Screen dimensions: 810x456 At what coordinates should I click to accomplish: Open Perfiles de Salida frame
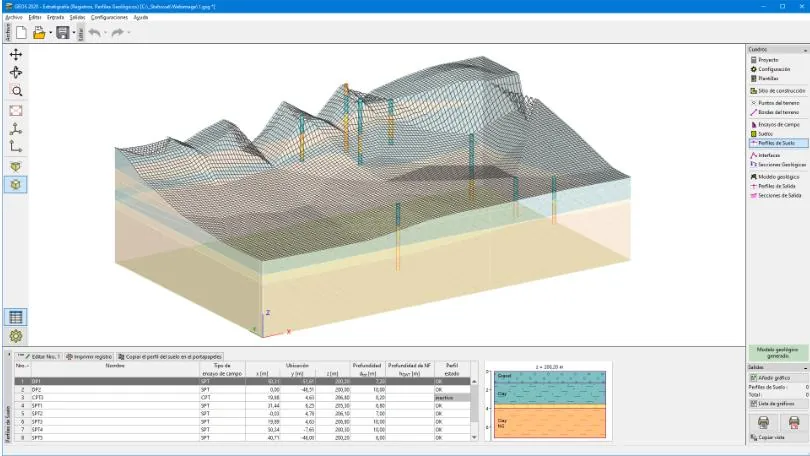[777, 186]
